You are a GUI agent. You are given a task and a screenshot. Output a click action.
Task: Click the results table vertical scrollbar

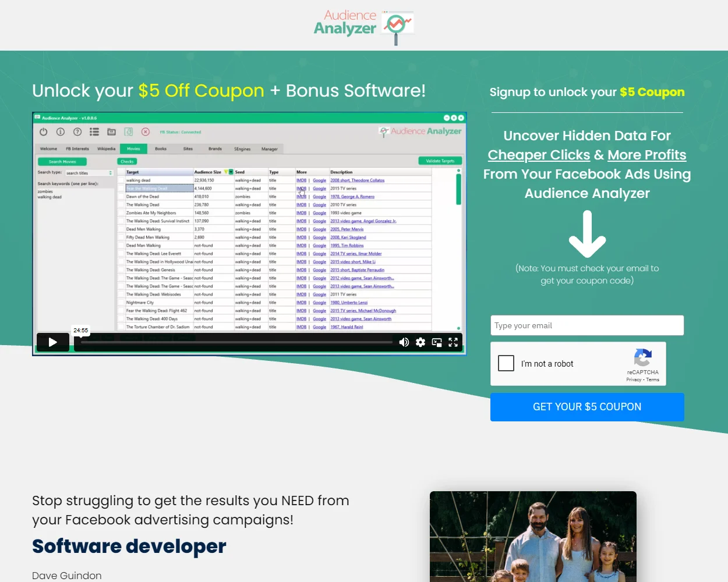point(458,189)
